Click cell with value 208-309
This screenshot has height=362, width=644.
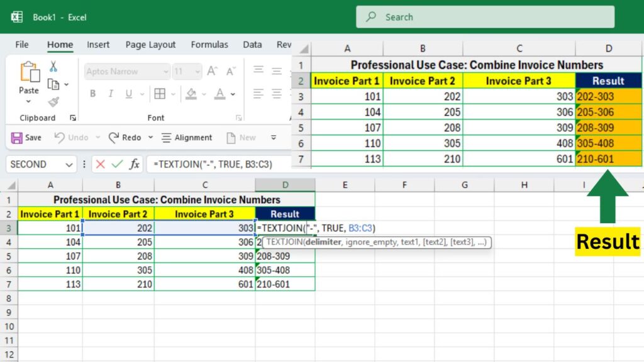coord(285,256)
